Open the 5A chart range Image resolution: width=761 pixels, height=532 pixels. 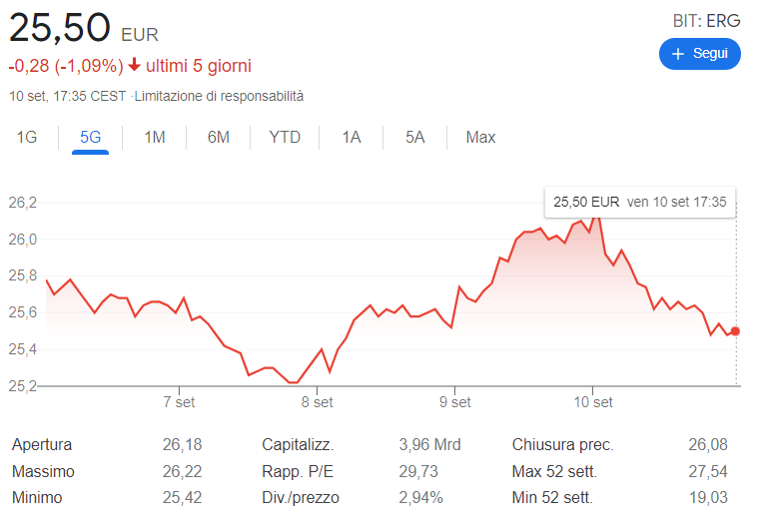click(x=414, y=137)
